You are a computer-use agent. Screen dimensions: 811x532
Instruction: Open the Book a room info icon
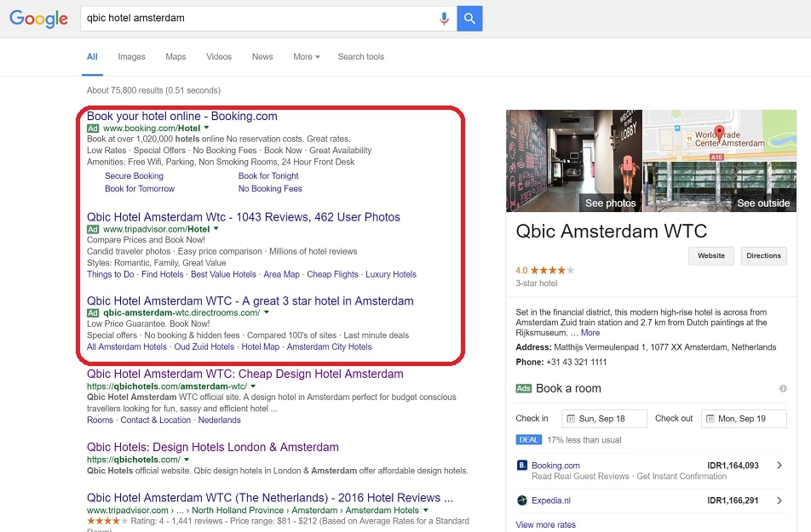(x=783, y=388)
